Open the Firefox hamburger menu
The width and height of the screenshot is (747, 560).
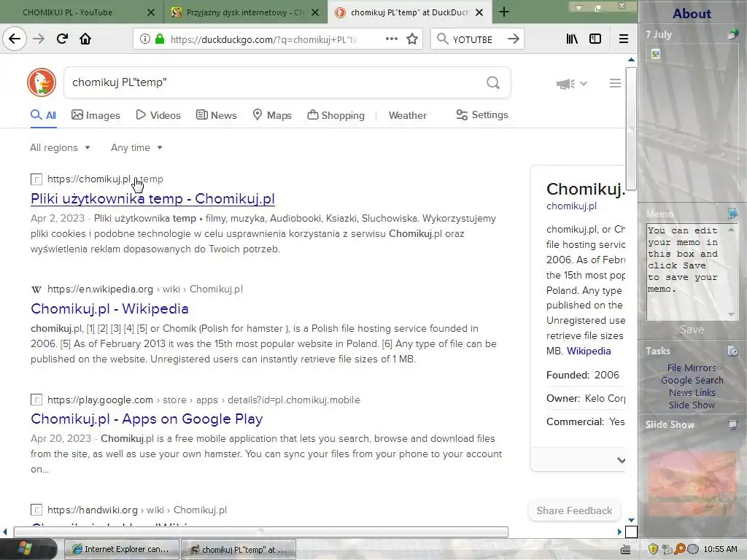point(623,39)
